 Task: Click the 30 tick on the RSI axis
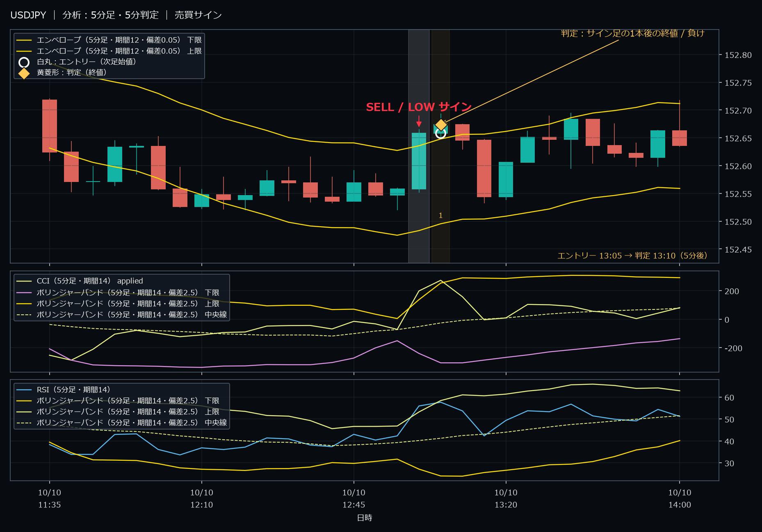point(730,464)
